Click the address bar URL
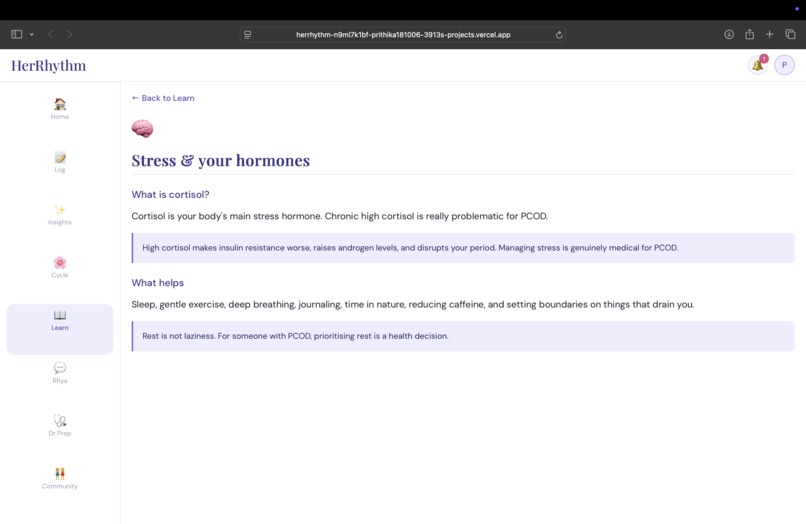Viewport: 806px width, 524px height. click(x=403, y=35)
